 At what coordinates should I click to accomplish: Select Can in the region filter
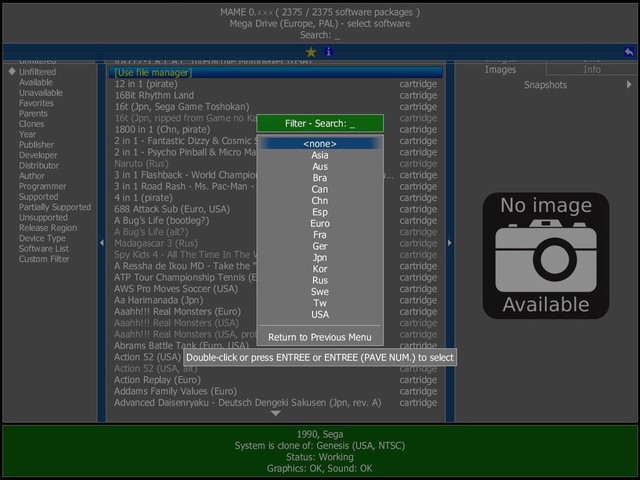tap(320, 189)
